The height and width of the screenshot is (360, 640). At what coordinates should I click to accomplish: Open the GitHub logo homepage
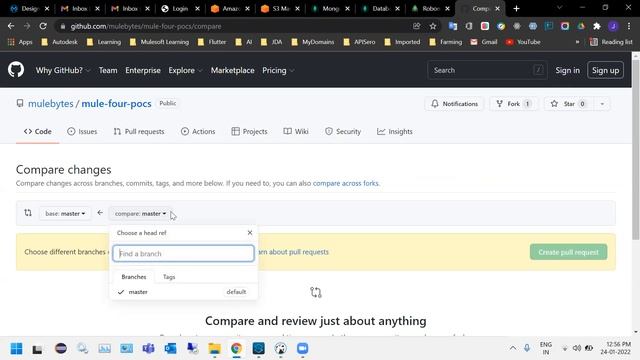(x=16, y=70)
